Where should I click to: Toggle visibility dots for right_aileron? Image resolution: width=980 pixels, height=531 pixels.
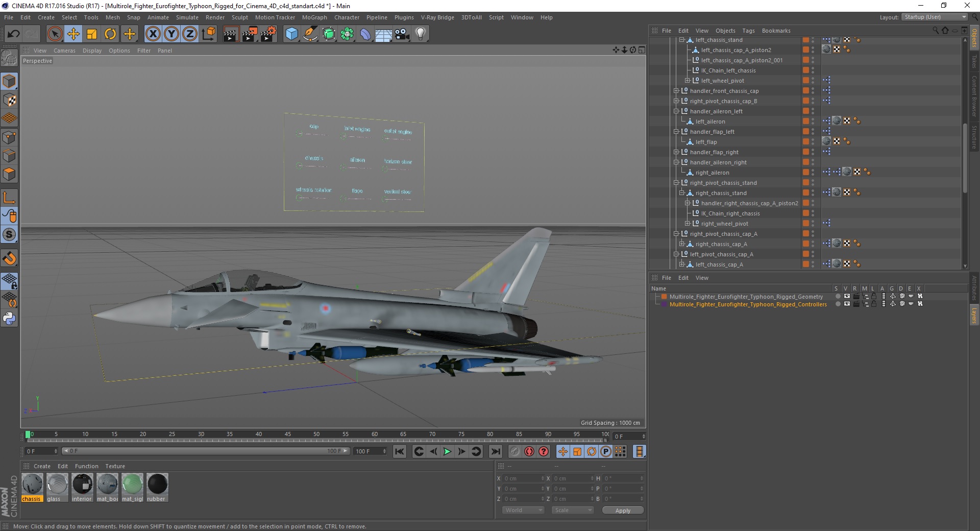pyautogui.click(x=813, y=173)
